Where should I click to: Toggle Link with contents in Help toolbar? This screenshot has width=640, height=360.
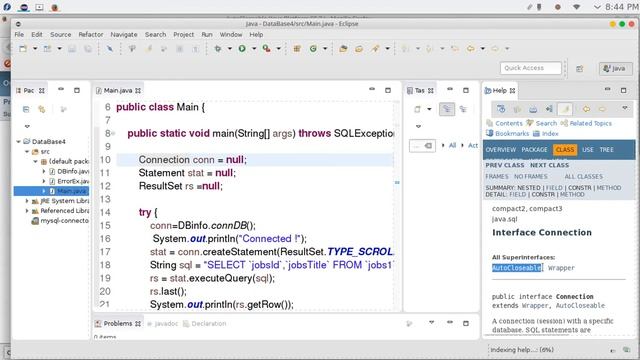pyautogui.click(x=549, y=109)
